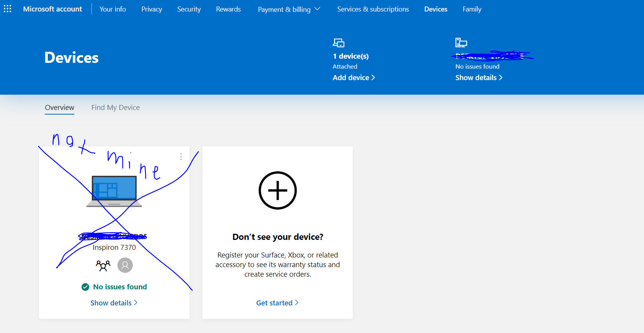Click the gray user avatar on device card
Image resolution: width=644 pixels, height=333 pixels.
125,265
